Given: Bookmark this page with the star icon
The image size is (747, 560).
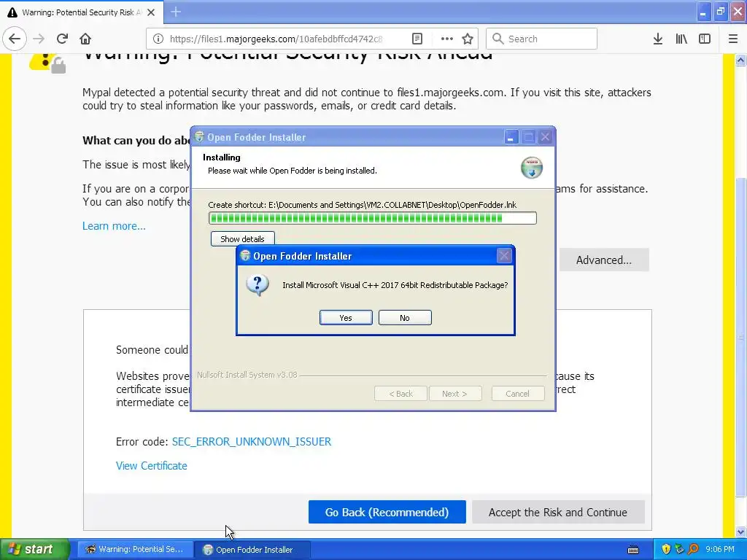Looking at the screenshot, I should click(468, 39).
